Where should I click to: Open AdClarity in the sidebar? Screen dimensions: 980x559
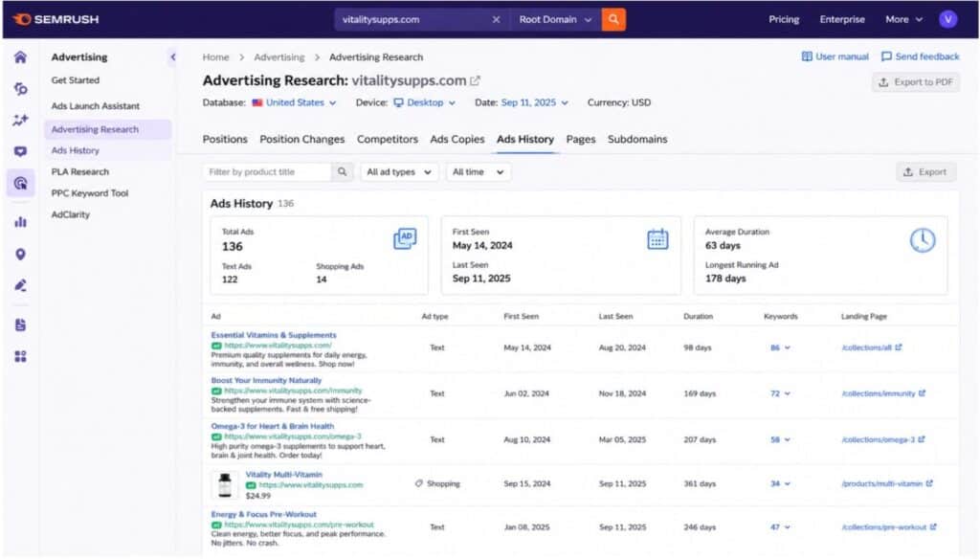pos(71,214)
